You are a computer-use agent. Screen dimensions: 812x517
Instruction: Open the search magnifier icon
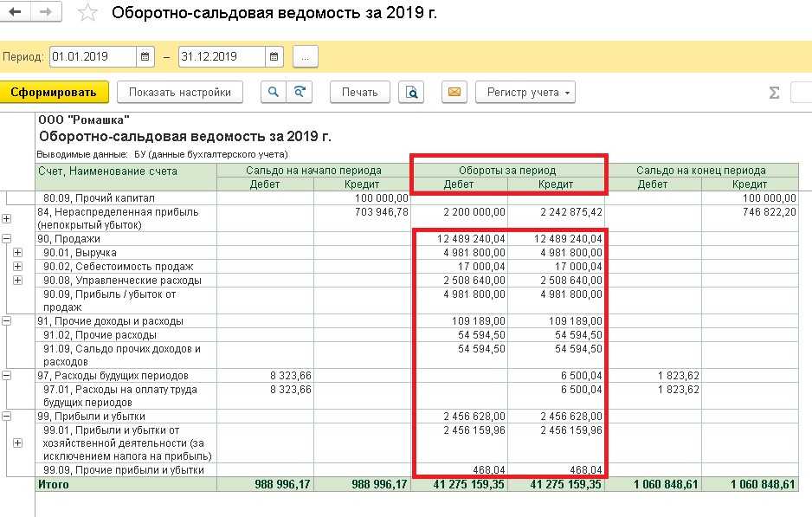pos(273,92)
